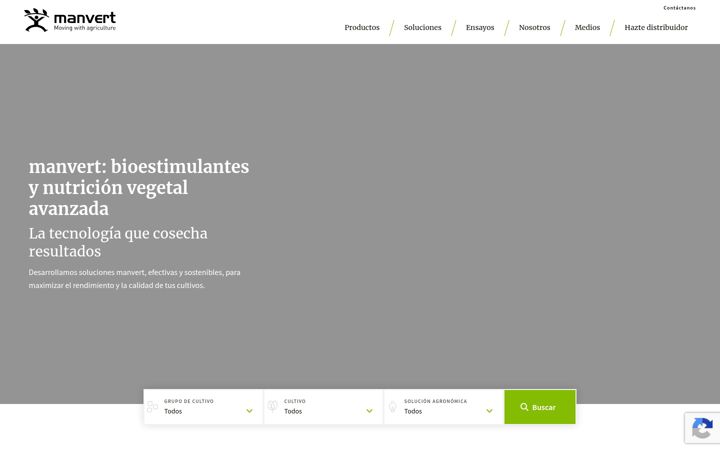Click the heading 'manvert: bioestimulantes y nutrición vegetal avanzada'
This screenshot has height=450, width=720.
pyautogui.click(x=139, y=187)
